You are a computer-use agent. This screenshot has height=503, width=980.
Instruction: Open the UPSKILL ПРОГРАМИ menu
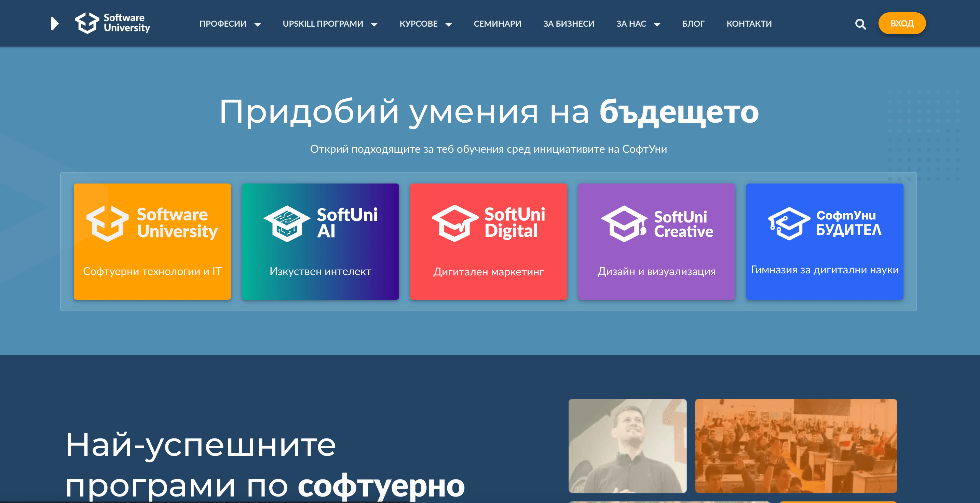tap(323, 24)
